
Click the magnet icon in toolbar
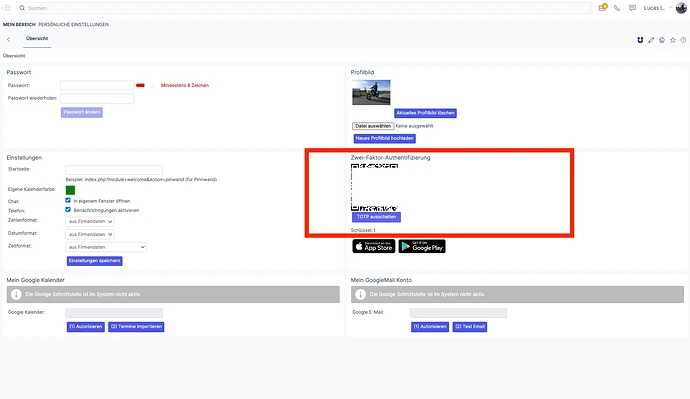(640, 40)
